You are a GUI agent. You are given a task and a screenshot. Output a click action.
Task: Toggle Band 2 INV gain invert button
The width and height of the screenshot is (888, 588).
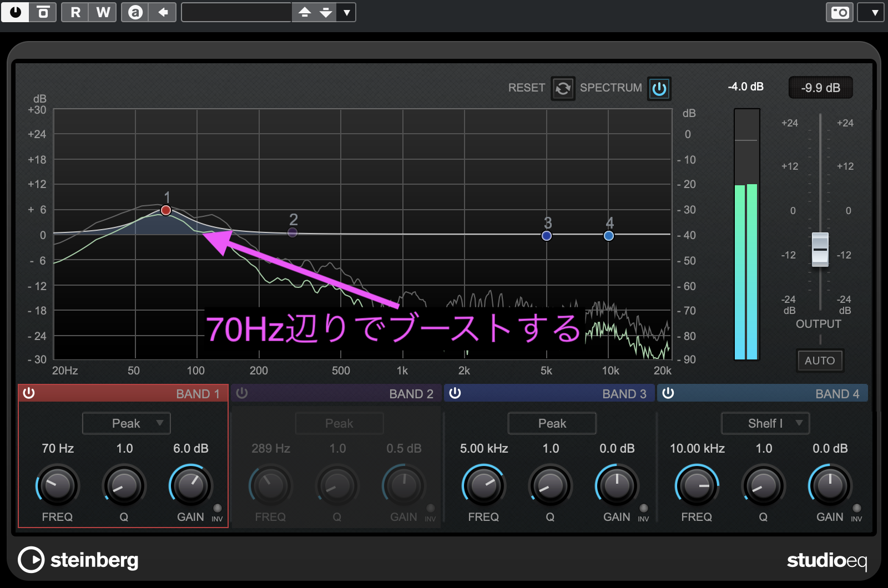point(431,508)
